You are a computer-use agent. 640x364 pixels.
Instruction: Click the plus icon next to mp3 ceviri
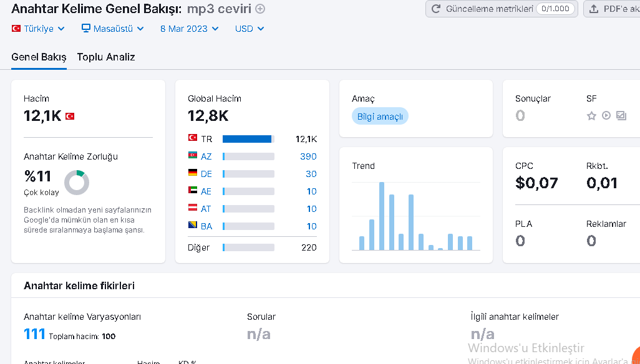pos(260,9)
